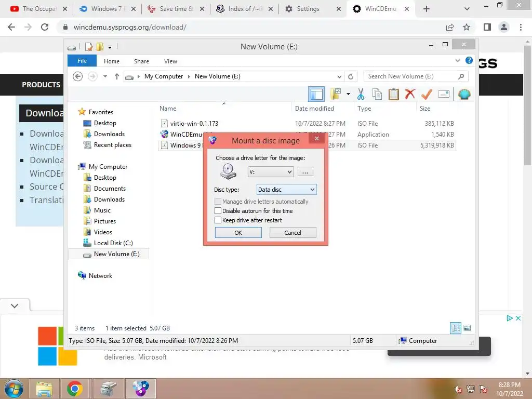This screenshot has height=399, width=532.
Task: Open Chrome side panel icon
Action: coord(487,27)
